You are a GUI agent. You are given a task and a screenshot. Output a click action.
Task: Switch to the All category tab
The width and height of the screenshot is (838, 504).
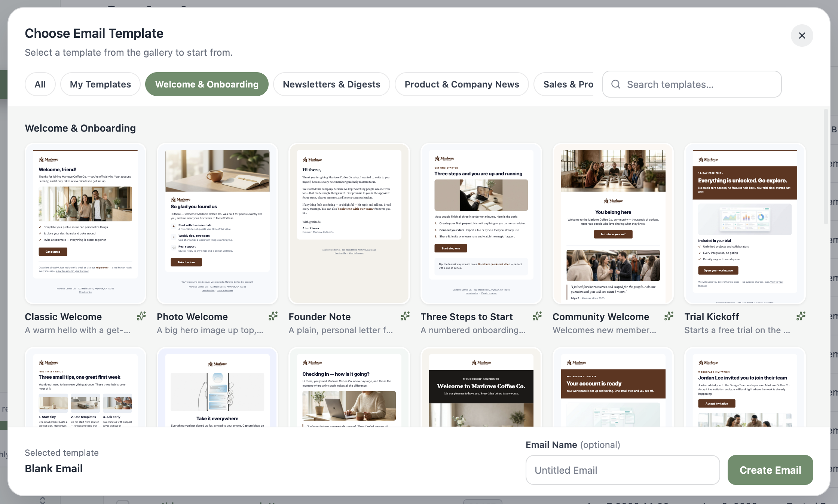[40, 84]
